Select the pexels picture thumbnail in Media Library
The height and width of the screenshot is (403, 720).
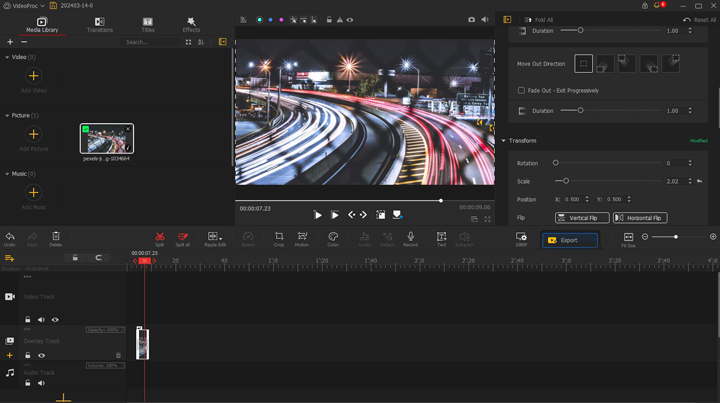107,139
